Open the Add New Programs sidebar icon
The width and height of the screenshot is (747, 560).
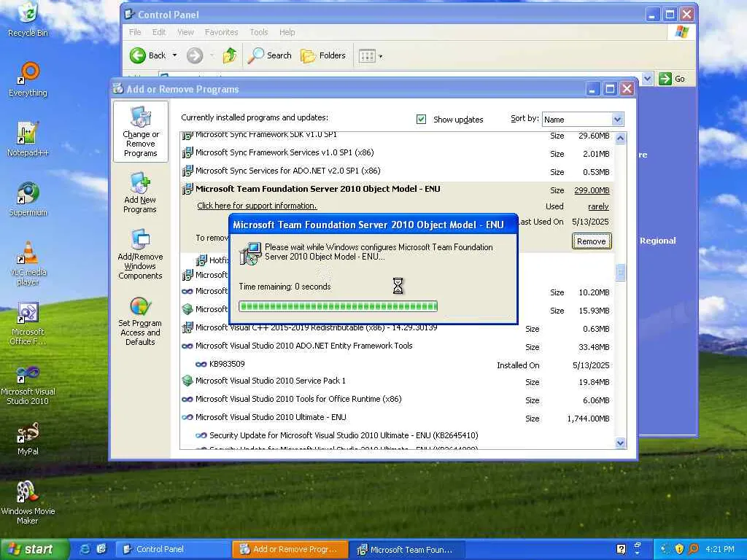141,192
